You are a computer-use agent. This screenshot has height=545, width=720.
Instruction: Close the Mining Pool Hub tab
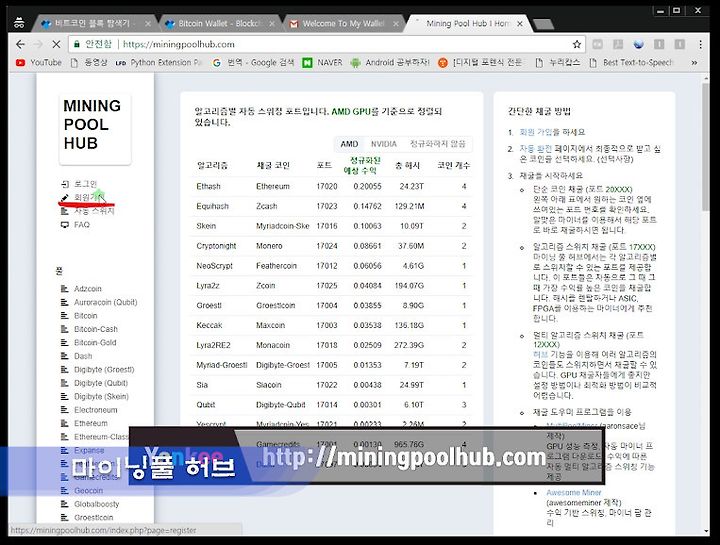[520, 23]
